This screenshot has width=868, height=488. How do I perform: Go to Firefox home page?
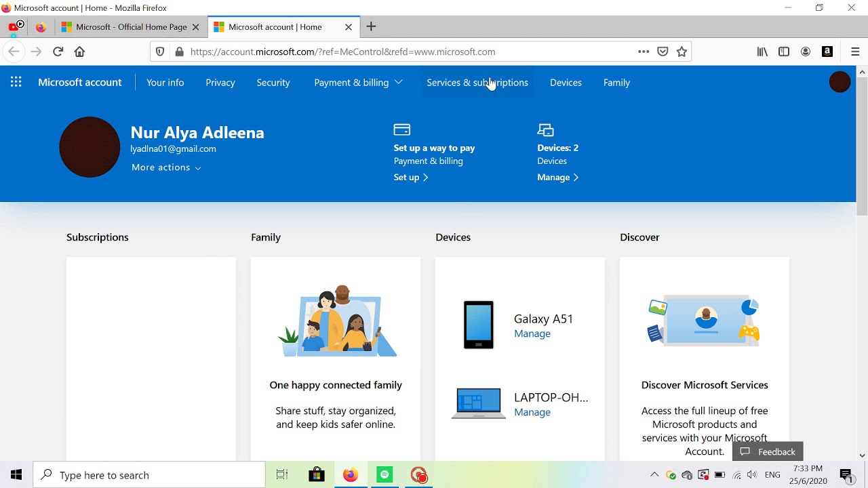click(x=79, y=52)
